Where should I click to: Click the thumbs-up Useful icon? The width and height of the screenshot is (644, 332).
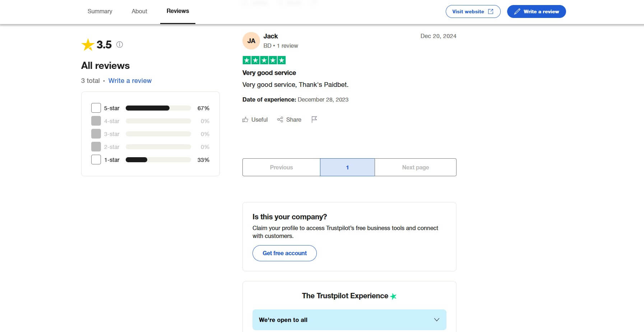245,120
